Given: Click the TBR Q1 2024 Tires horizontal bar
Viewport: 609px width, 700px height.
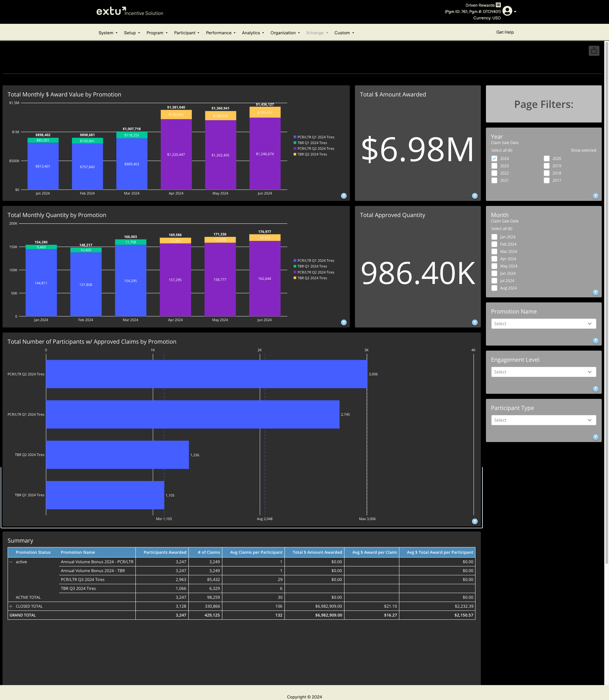Looking at the screenshot, I should point(105,495).
